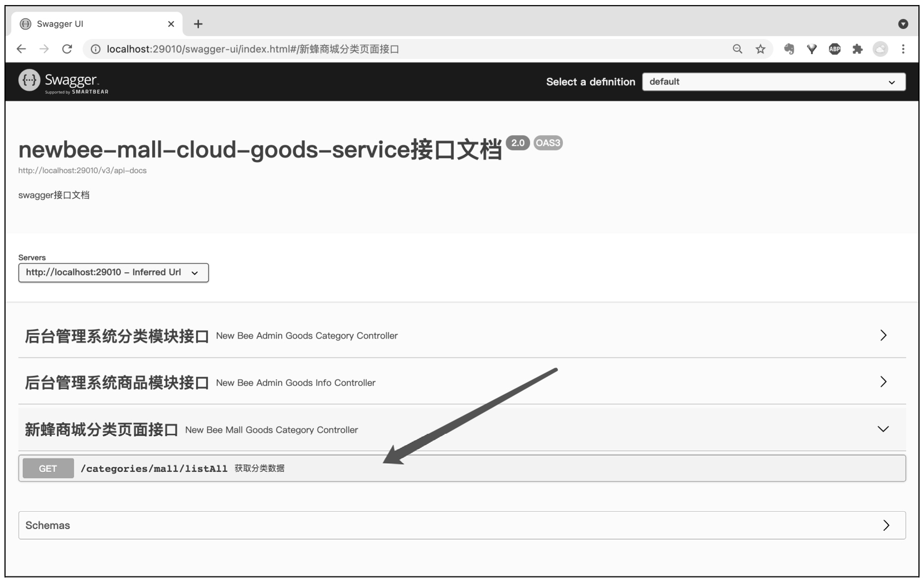The height and width of the screenshot is (582, 924).
Task: Click the Y-shaped browser extension icon
Action: [x=811, y=49]
